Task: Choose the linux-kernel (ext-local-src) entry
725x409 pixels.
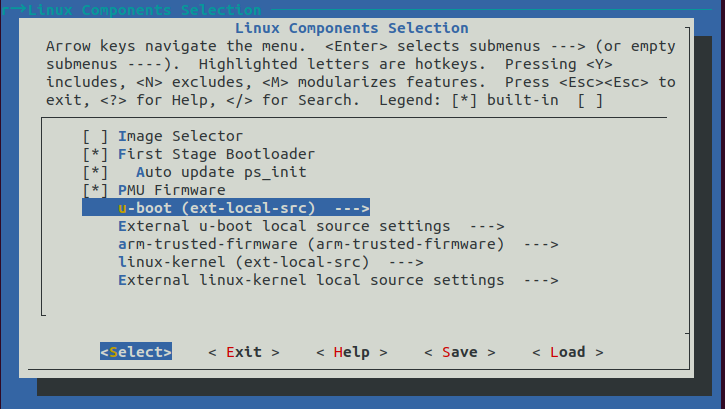Action: click(x=243, y=262)
